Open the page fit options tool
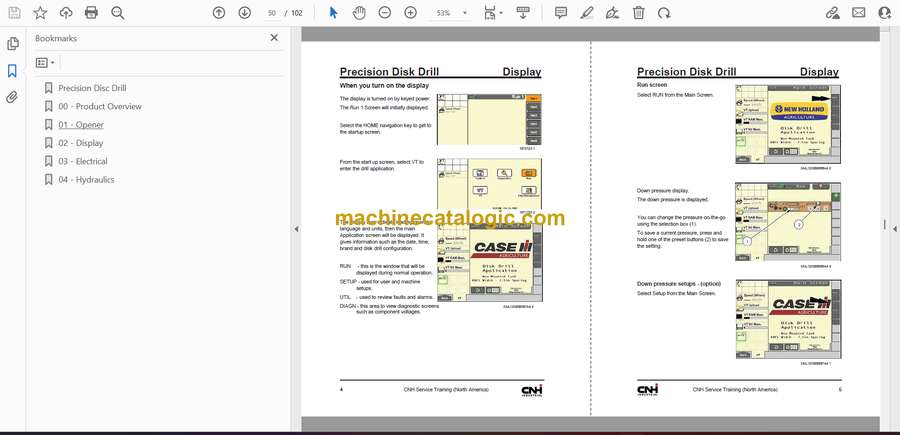The width and height of the screenshot is (900, 435). (x=492, y=13)
